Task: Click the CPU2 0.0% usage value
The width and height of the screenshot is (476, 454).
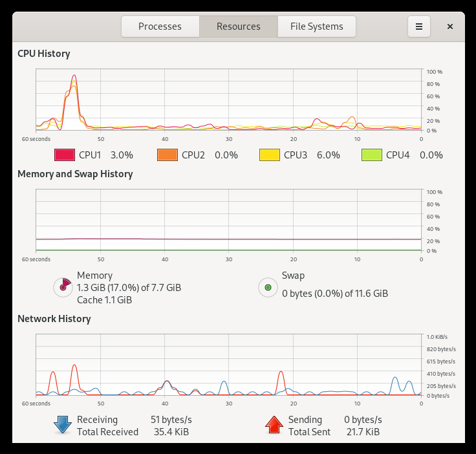Action: pyautogui.click(x=226, y=155)
